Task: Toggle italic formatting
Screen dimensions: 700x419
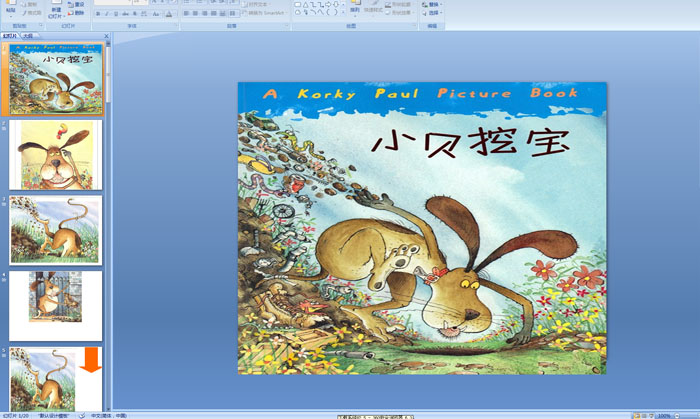Action: [x=107, y=14]
